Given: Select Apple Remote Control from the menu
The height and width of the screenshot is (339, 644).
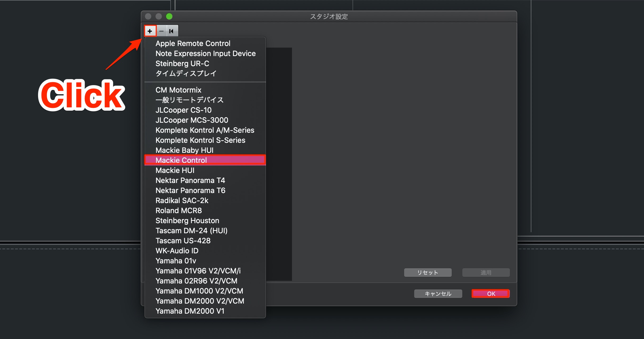Looking at the screenshot, I should (205, 43).
